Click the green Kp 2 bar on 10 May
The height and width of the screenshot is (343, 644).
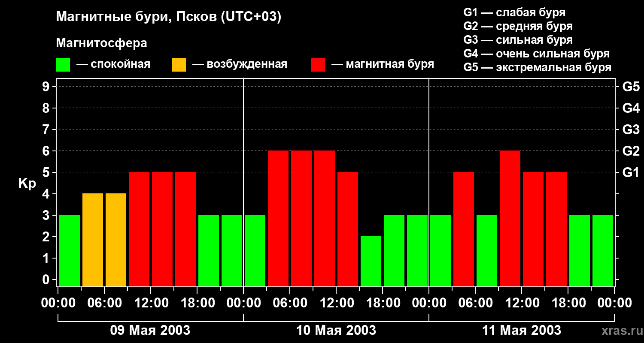coord(371,261)
